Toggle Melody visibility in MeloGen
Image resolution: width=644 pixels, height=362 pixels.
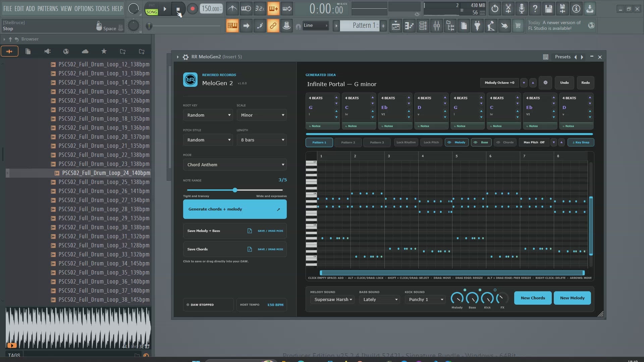pos(457,142)
